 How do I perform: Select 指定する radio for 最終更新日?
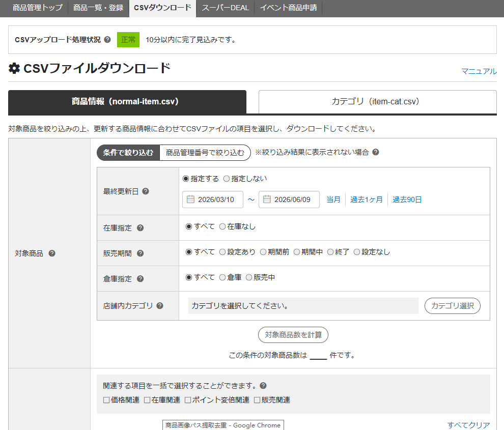[x=186, y=179]
